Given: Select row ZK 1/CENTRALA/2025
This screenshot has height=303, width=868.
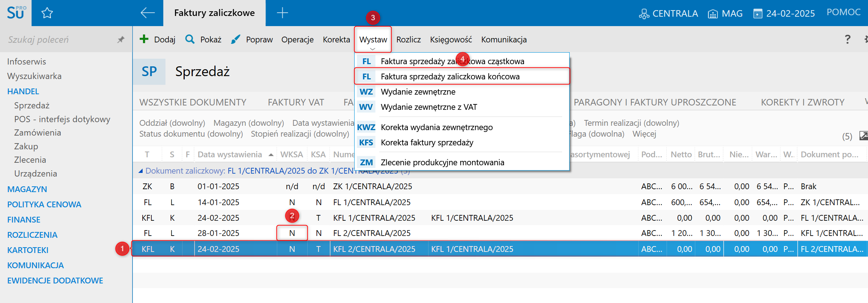Looking at the screenshot, I should [500, 186].
